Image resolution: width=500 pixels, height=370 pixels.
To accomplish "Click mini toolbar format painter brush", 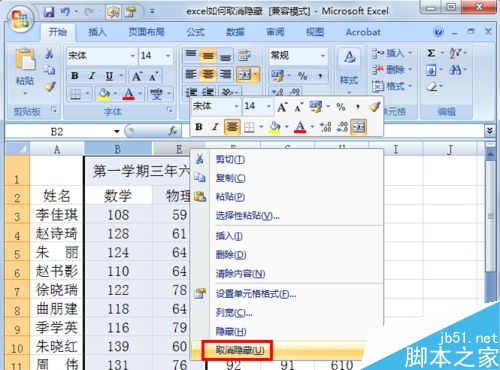I will (x=375, y=107).
